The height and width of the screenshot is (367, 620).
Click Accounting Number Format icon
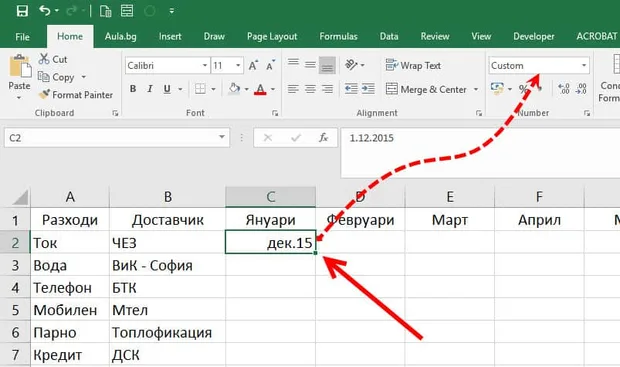(x=497, y=89)
